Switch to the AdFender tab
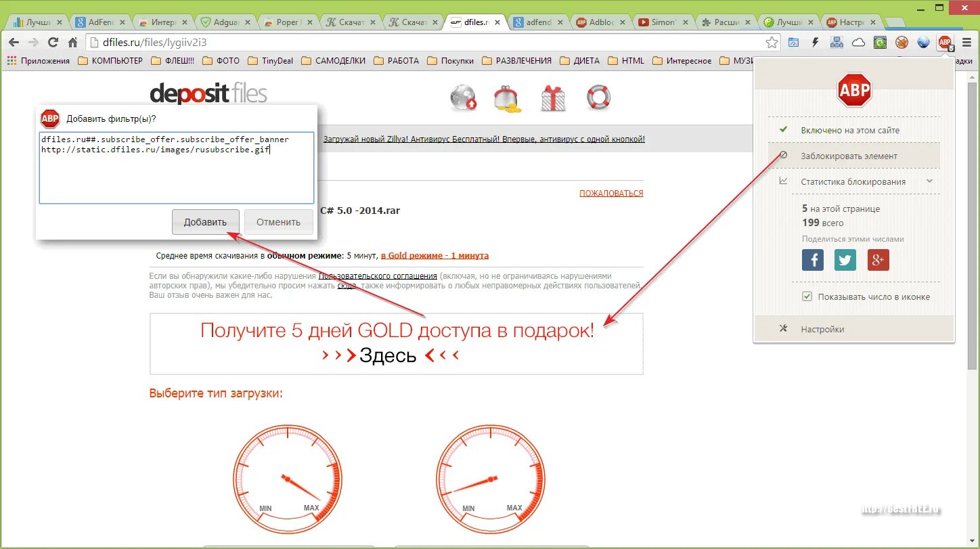980x549 pixels. (x=102, y=22)
